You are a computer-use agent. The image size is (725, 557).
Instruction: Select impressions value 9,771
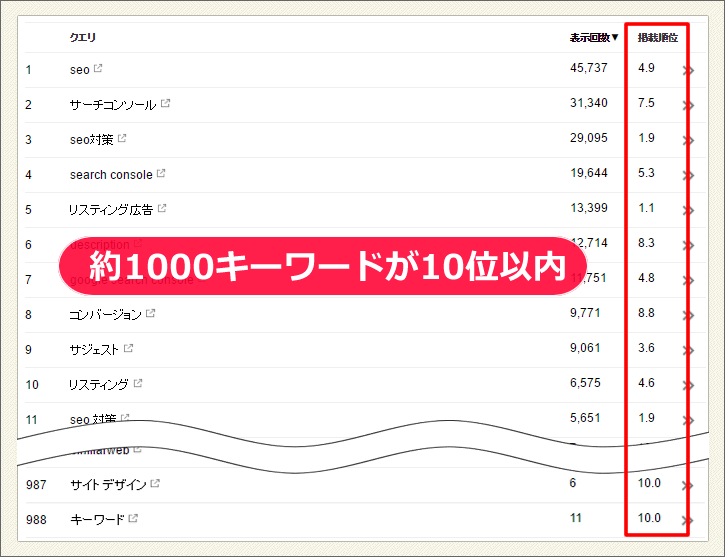pyautogui.click(x=585, y=313)
